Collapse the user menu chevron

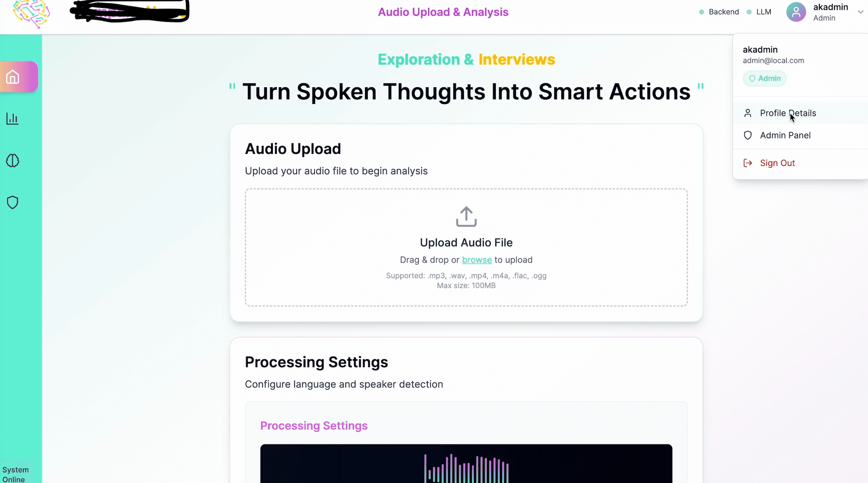click(x=860, y=12)
